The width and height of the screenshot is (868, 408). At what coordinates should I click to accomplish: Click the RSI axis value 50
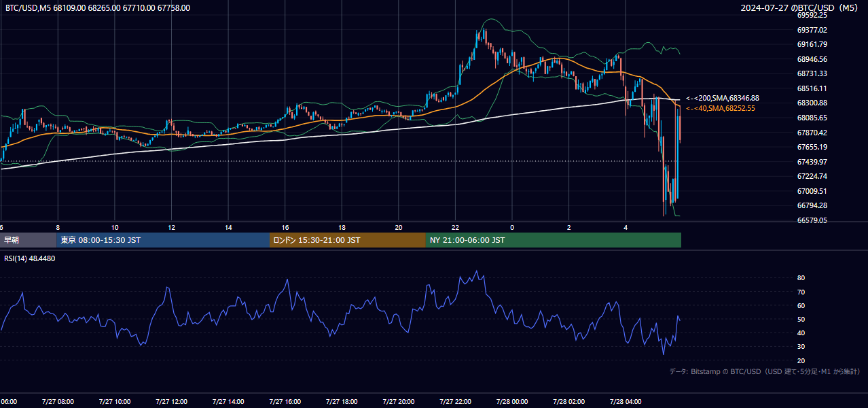point(801,319)
